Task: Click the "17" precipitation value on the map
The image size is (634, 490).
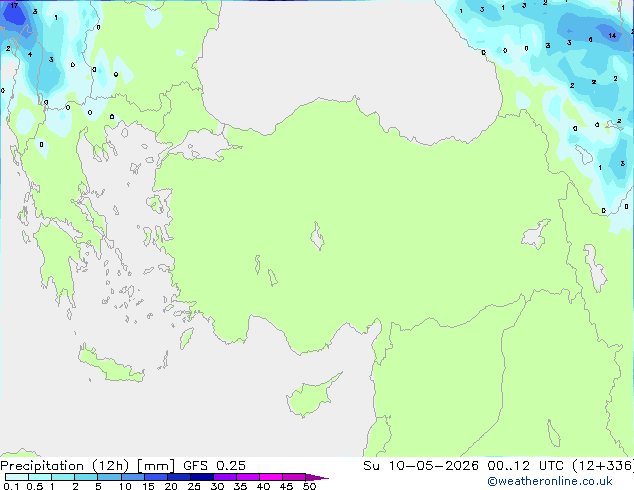Action: tap(14, 6)
